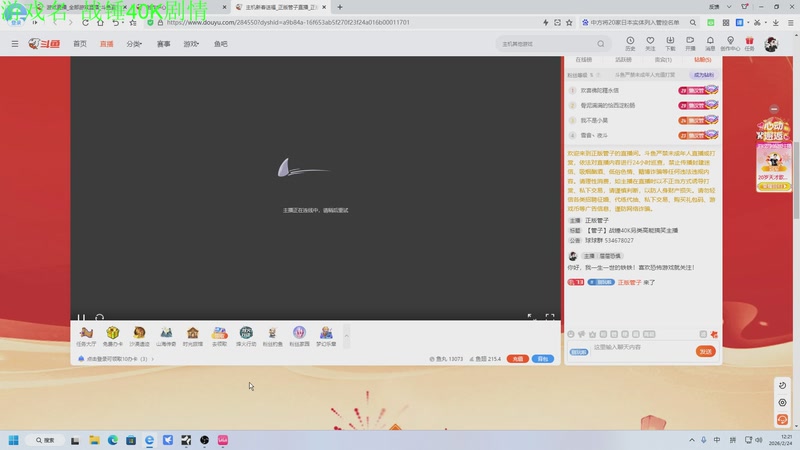Switch to 在线榜 online ranking tab
The width and height of the screenshot is (800, 450).
point(584,60)
